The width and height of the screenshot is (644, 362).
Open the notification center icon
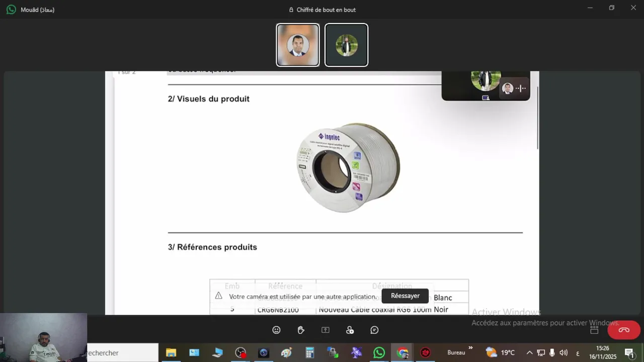click(x=629, y=353)
